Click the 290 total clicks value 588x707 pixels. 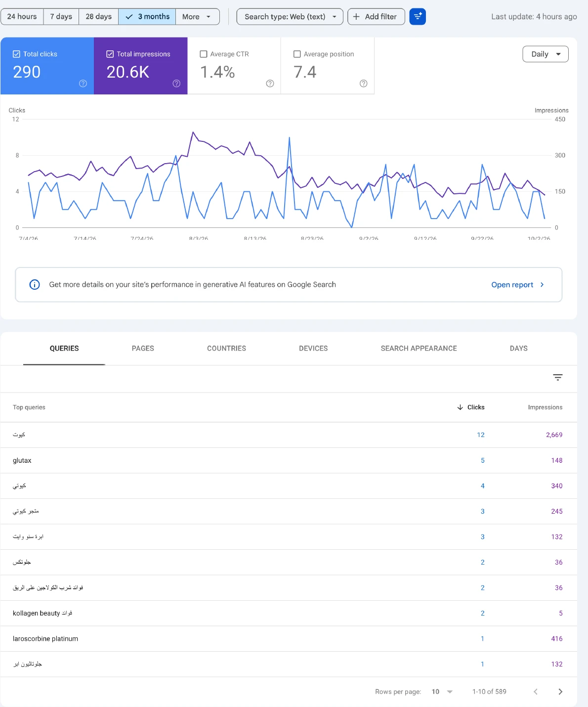tap(27, 72)
